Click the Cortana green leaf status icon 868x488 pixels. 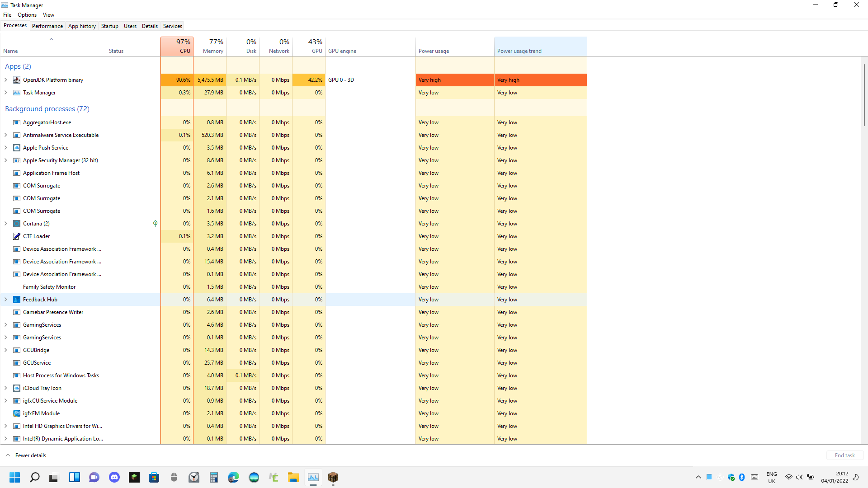point(155,224)
